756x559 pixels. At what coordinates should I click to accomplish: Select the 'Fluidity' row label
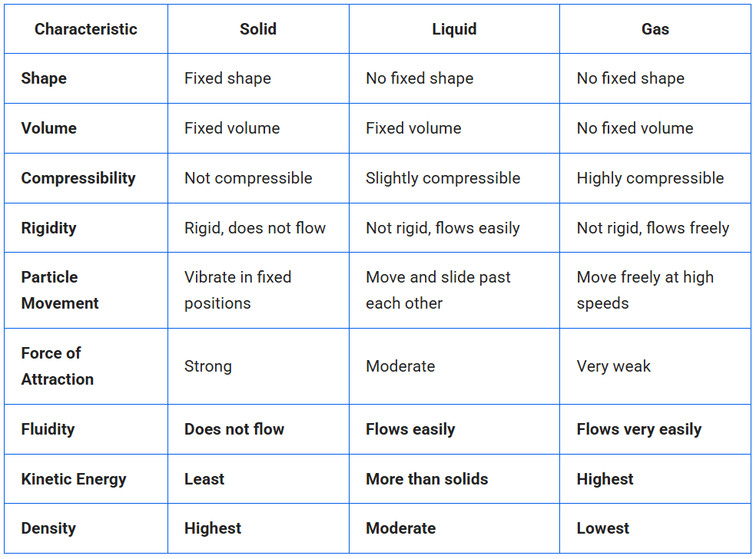click(x=48, y=429)
